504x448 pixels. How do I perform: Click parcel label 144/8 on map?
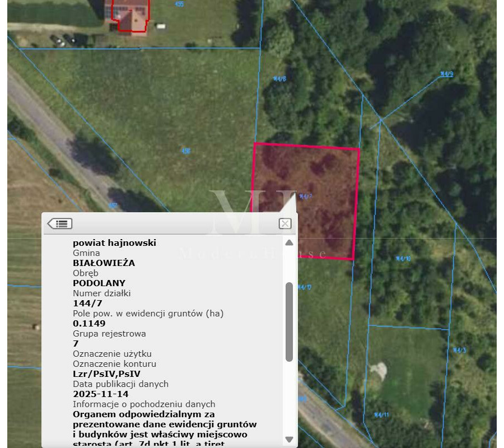(278, 78)
